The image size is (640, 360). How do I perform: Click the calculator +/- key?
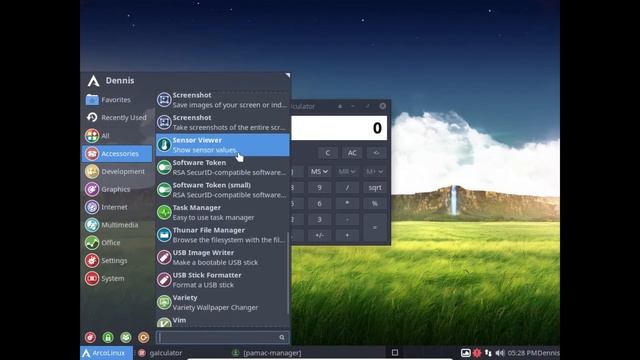[319, 236]
